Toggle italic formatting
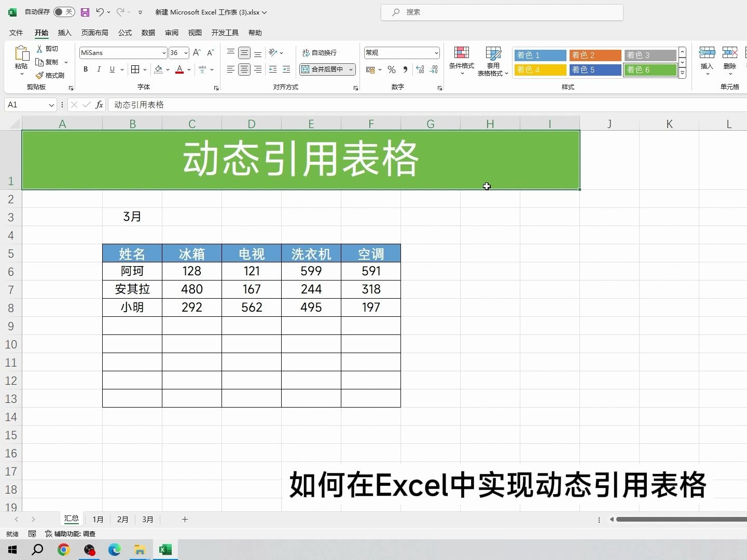747x560 pixels. click(x=99, y=69)
